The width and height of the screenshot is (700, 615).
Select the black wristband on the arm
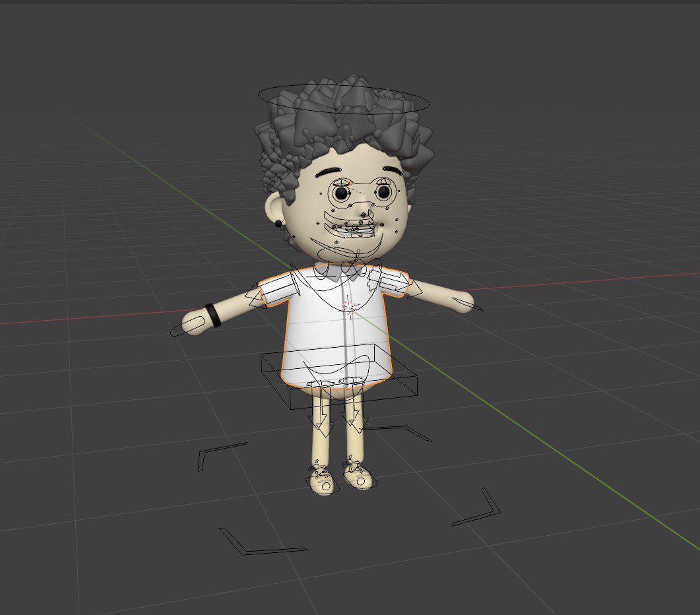tap(212, 315)
